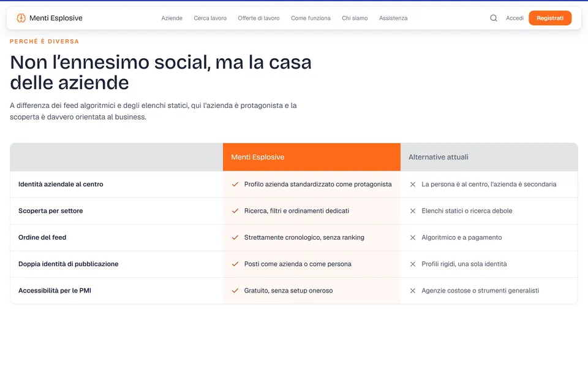Click text Algoritmico e a pagamento
Viewport: 588px width, 368px height.
pyautogui.click(x=462, y=238)
